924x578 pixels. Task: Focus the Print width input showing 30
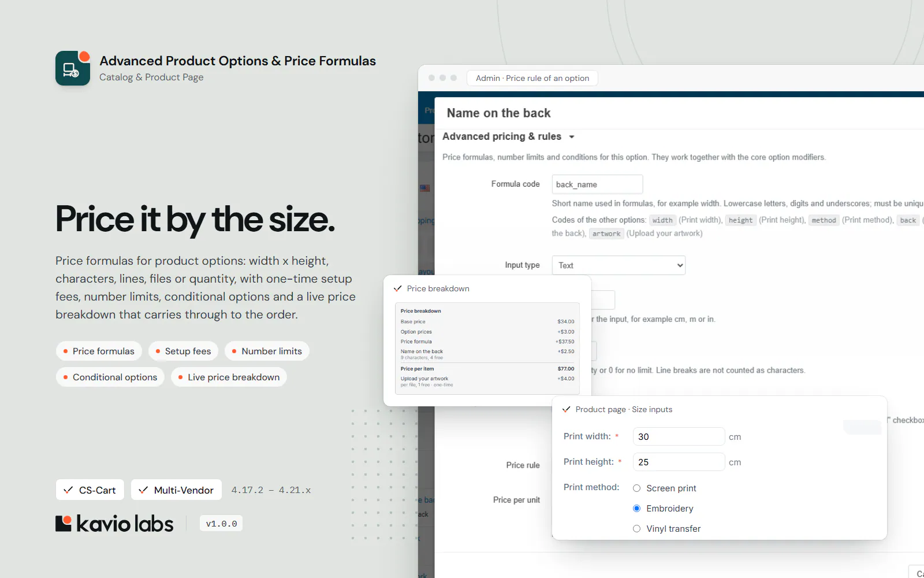pos(679,436)
